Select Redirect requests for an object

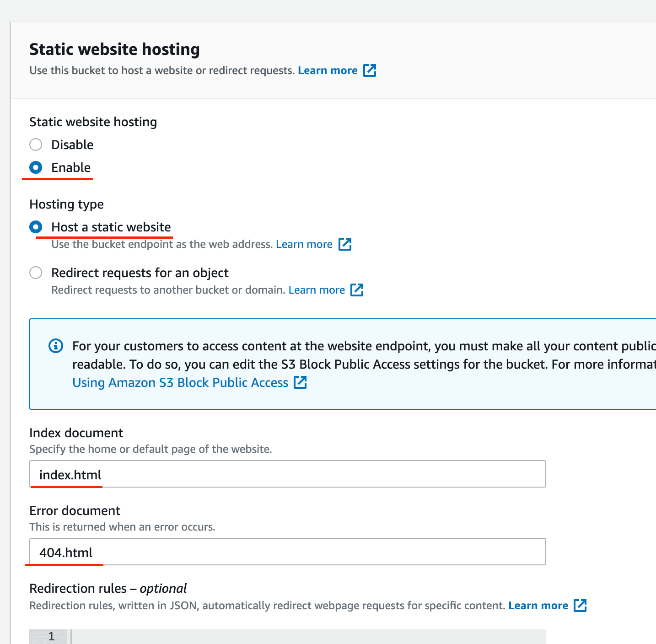[35, 273]
